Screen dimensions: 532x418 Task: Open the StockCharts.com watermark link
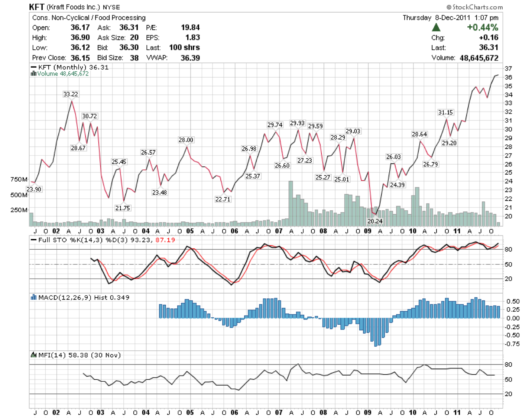click(474, 7)
